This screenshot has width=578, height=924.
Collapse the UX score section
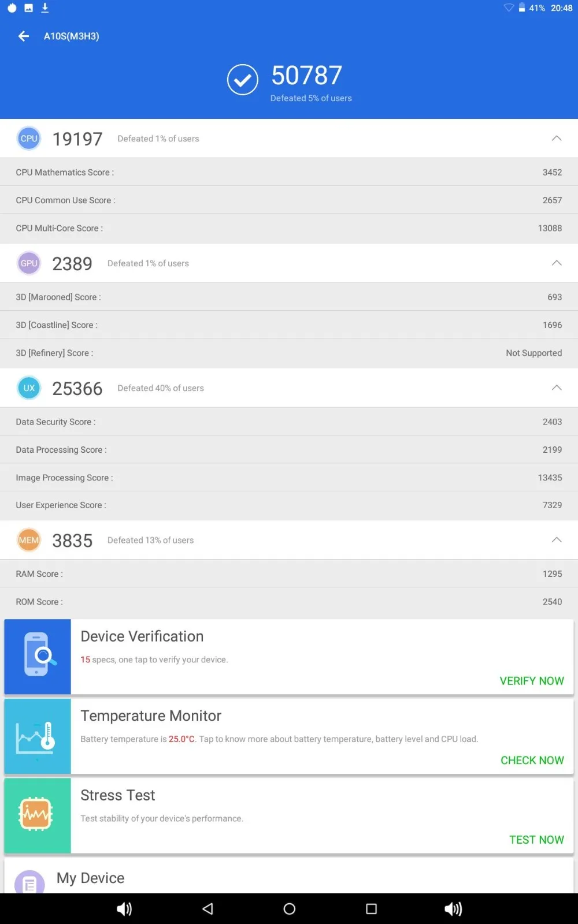coord(557,388)
